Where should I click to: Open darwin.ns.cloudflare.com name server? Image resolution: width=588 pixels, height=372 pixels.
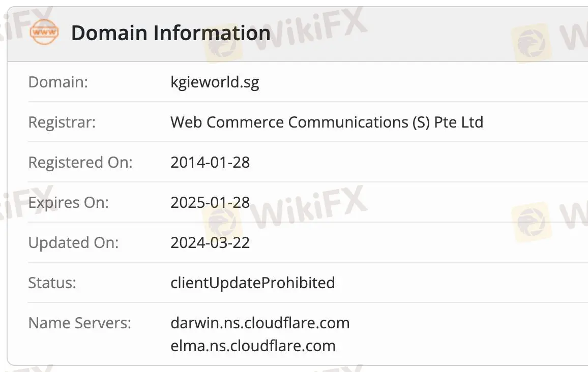(x=260, y=323)
